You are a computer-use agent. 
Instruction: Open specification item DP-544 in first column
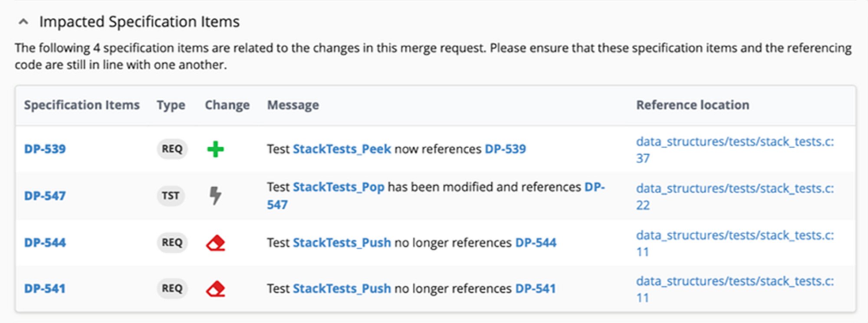tap(45, 243)
